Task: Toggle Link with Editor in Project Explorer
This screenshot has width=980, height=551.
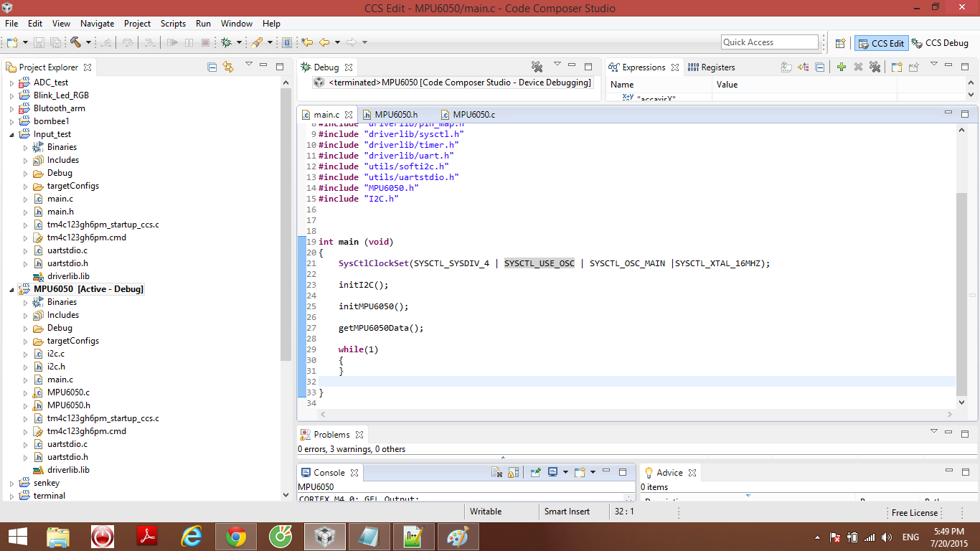Action: tap(228, 67)
